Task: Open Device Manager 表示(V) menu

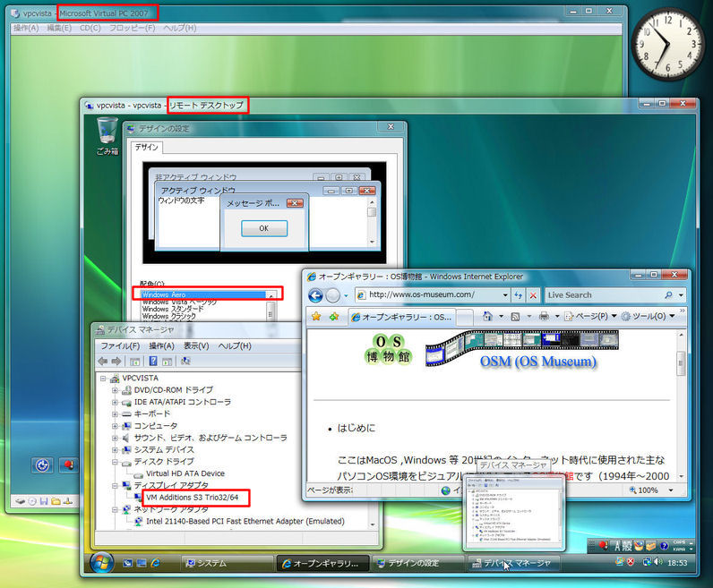Action: pos(196,346)
